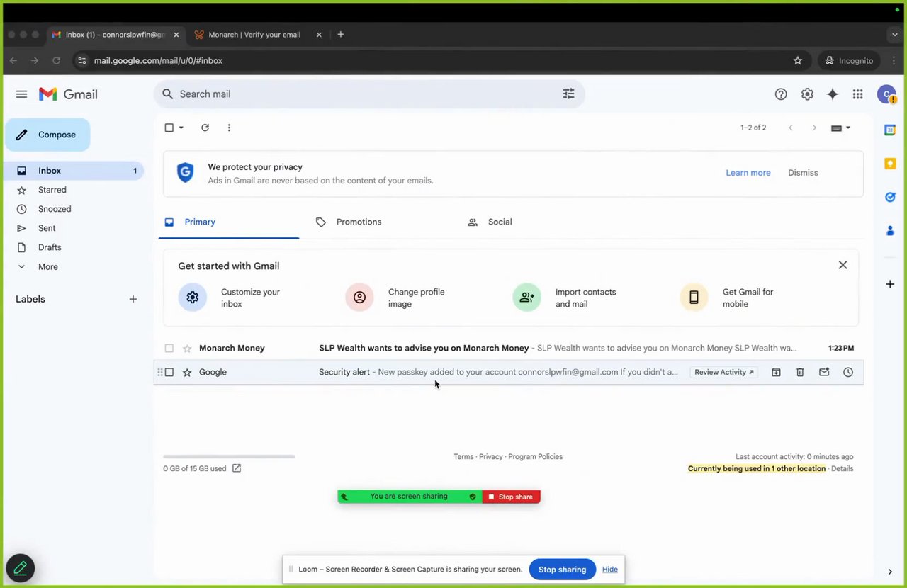This screenshot has width=907, height=588.
Task: Open the Gemini sparkle icon
Action: tap(833, 94)
